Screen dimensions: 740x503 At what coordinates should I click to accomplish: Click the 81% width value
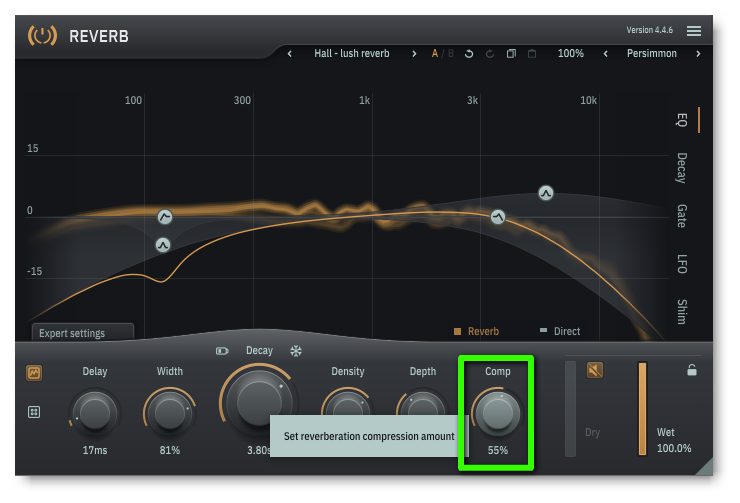[169, 450]
